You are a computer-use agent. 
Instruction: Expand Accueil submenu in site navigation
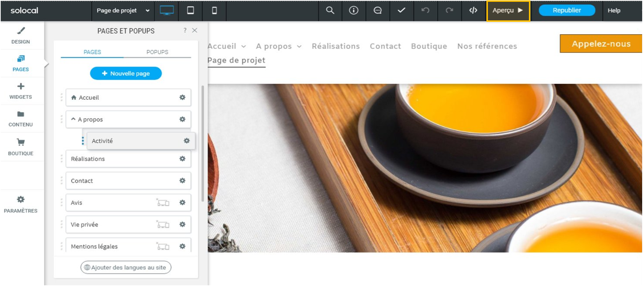244,47
